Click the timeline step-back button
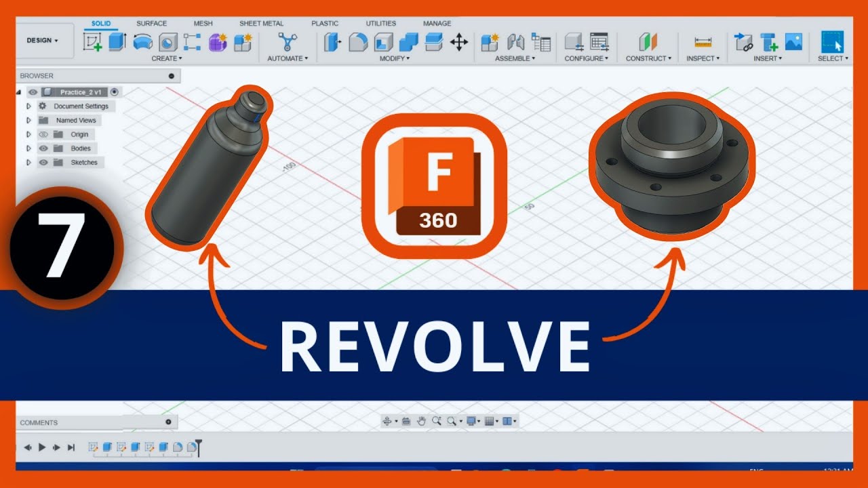This screenshot has height=488, width=868. point(28,447)
